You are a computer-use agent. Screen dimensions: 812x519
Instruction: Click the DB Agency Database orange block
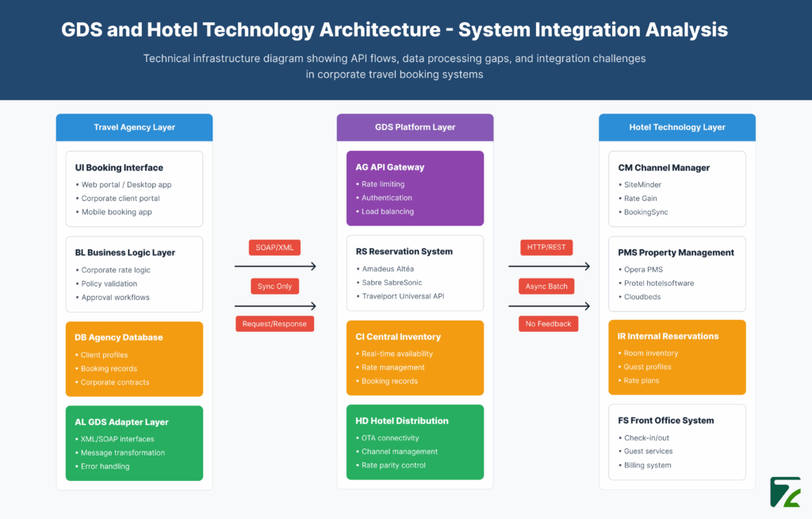pyautogui.click(x=134, y=359)
